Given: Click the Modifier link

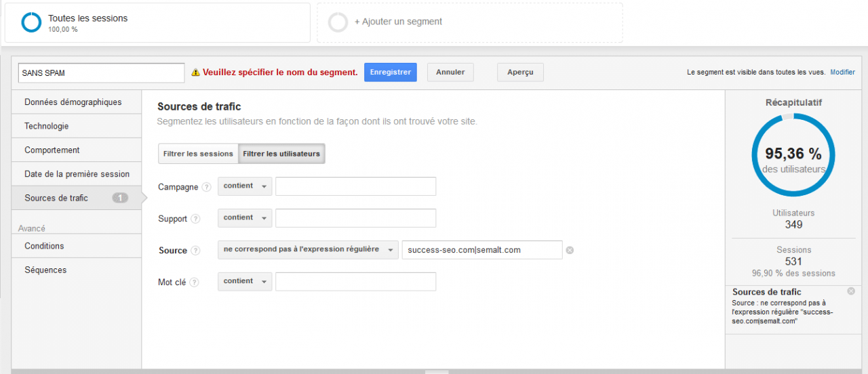Looking at the screenshot, I should (x=842, y=72).
